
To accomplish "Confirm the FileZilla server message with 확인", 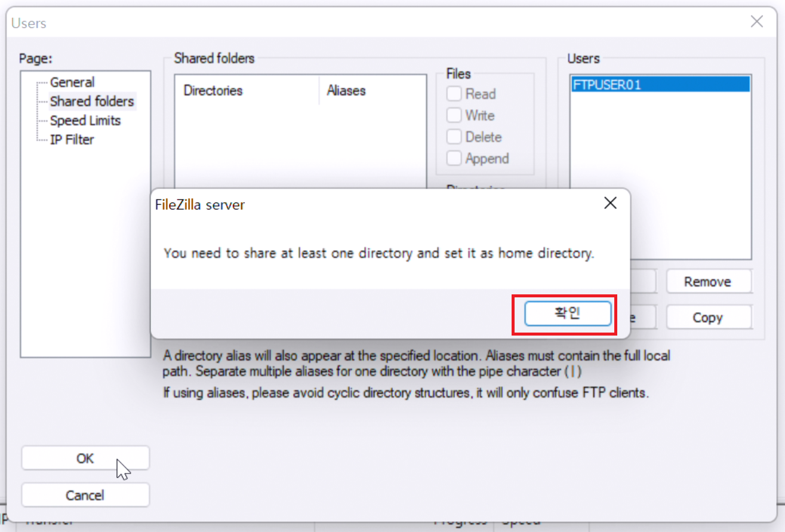I will click(x=568, y=313).
